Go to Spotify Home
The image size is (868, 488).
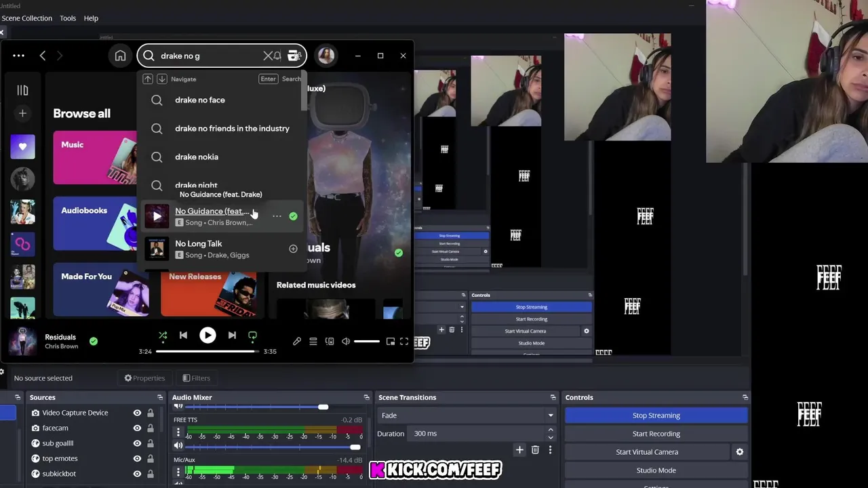(120, 56)
